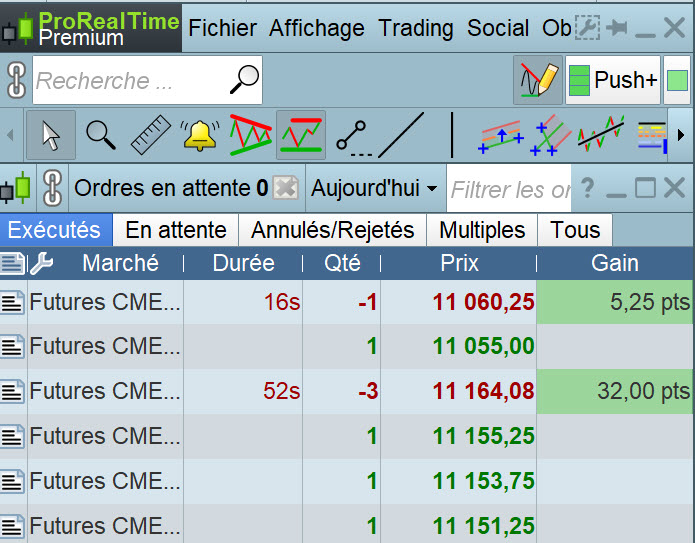Image resolution: width=695 pixels, height=543 pixels.
Task: Toggle the support/resistance lines tool
Action: click(300, 135)
